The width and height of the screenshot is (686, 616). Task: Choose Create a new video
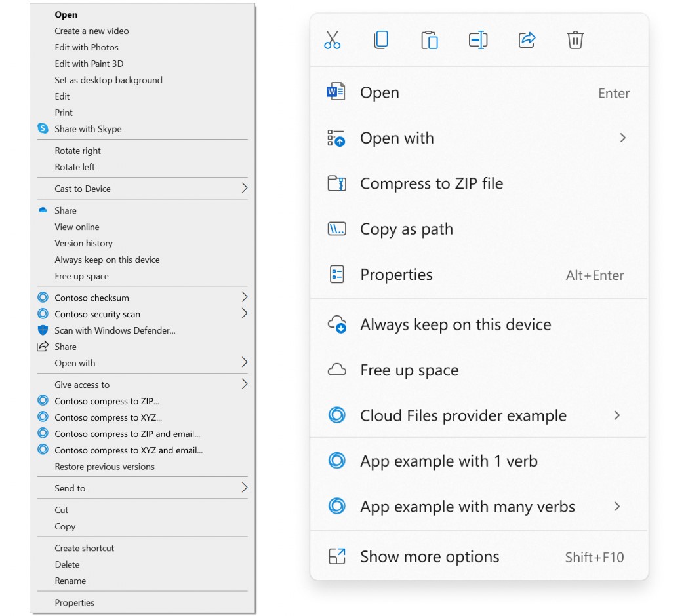pyautogui.click(x=91, y=31)
